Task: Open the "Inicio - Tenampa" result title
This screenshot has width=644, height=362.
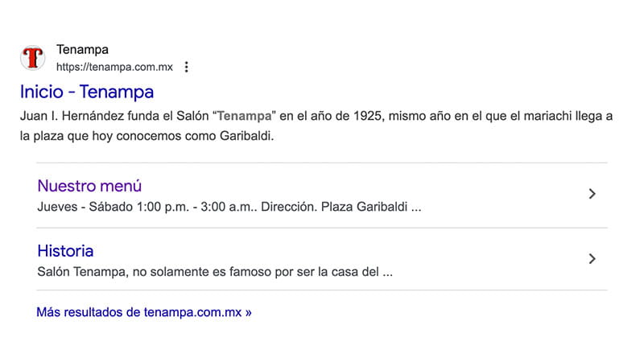Action: click(87, 92)
